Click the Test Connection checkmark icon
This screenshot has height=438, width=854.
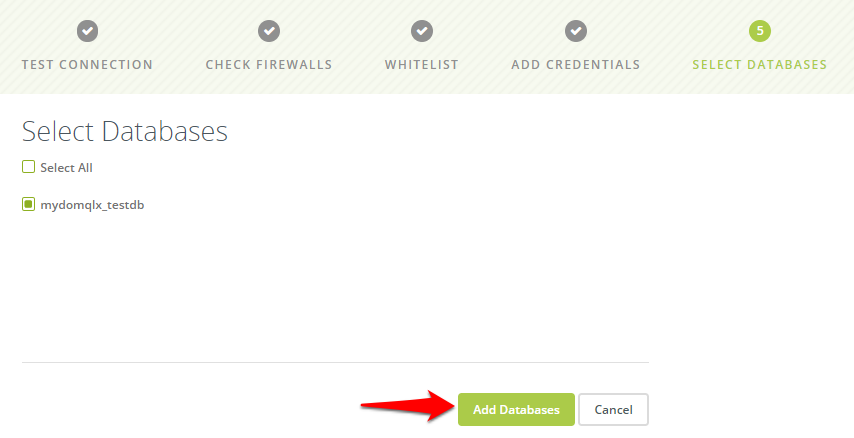(87, 31)
